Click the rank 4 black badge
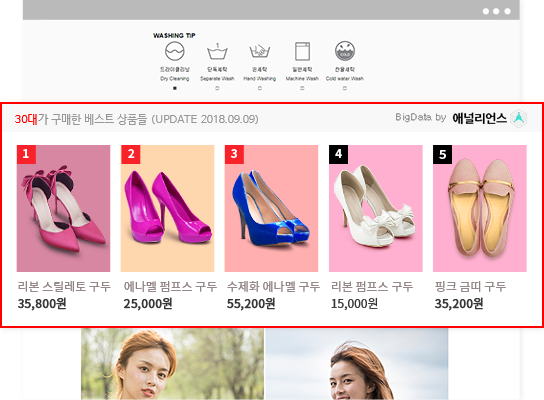The image size is (544, 400). point(338,154)
